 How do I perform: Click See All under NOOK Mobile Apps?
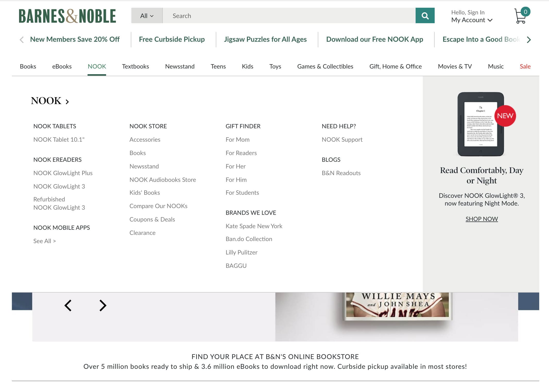(45, 241)
